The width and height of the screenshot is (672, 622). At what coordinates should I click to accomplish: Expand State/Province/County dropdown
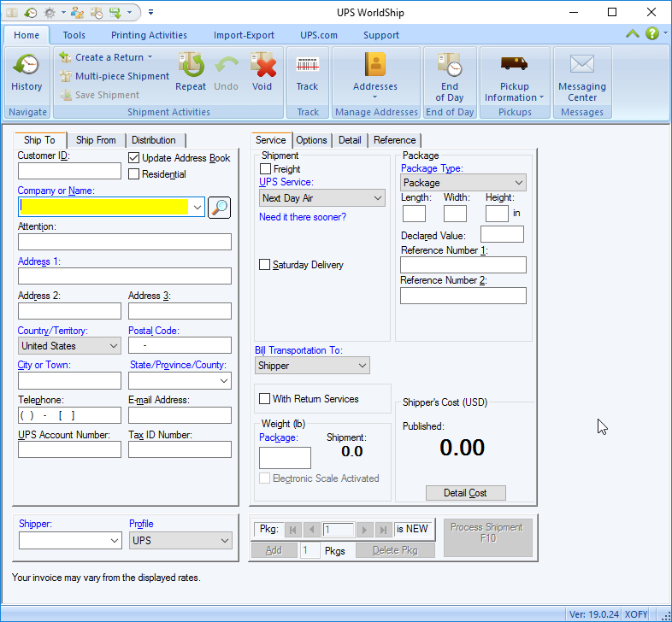click(224, 381)
